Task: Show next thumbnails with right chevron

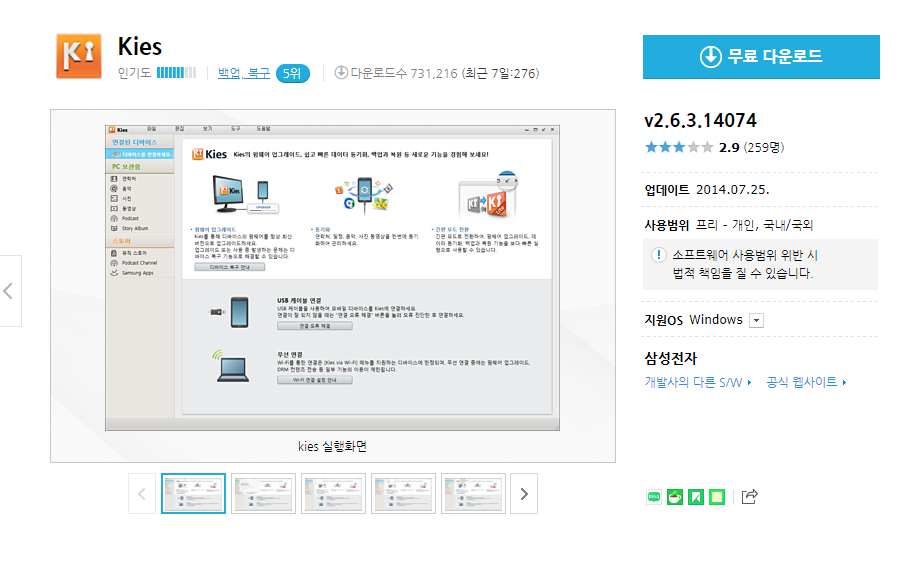Action: (x=524, y=494)
